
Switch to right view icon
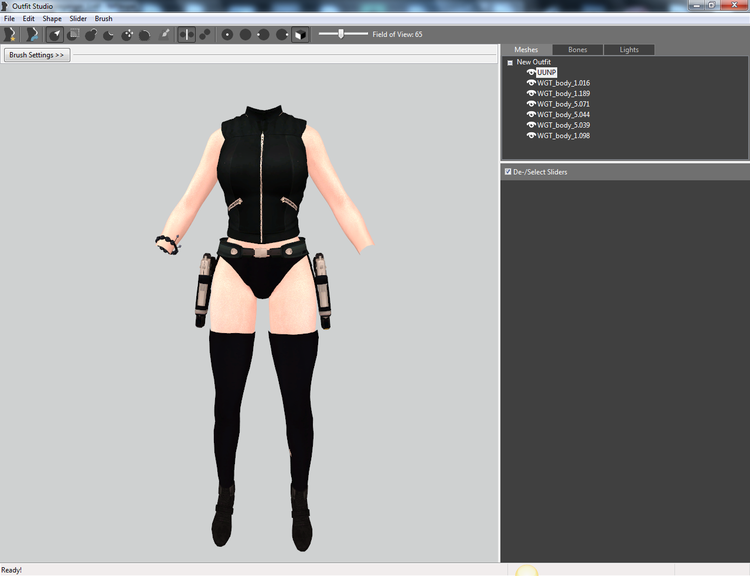(x=282, y=34)
